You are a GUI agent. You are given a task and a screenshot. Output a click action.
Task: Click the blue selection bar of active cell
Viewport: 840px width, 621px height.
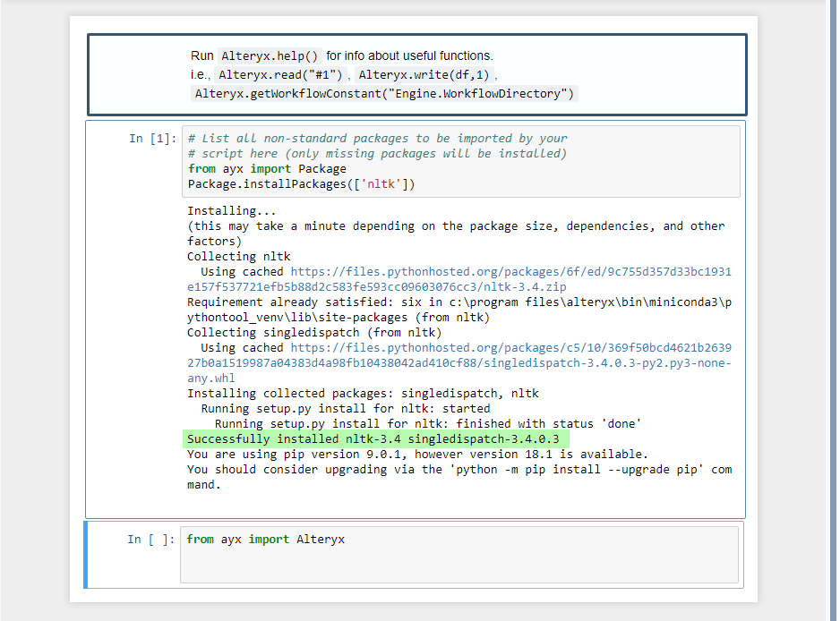(85, 555)
